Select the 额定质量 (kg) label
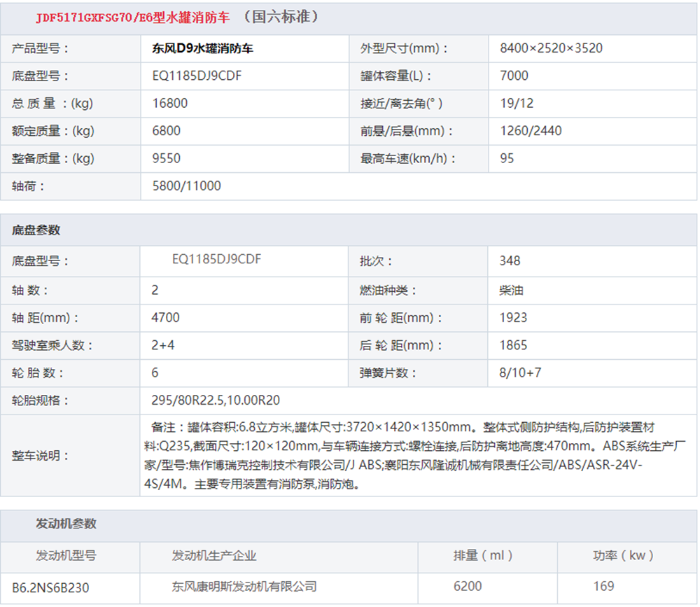 click(52, 132)
